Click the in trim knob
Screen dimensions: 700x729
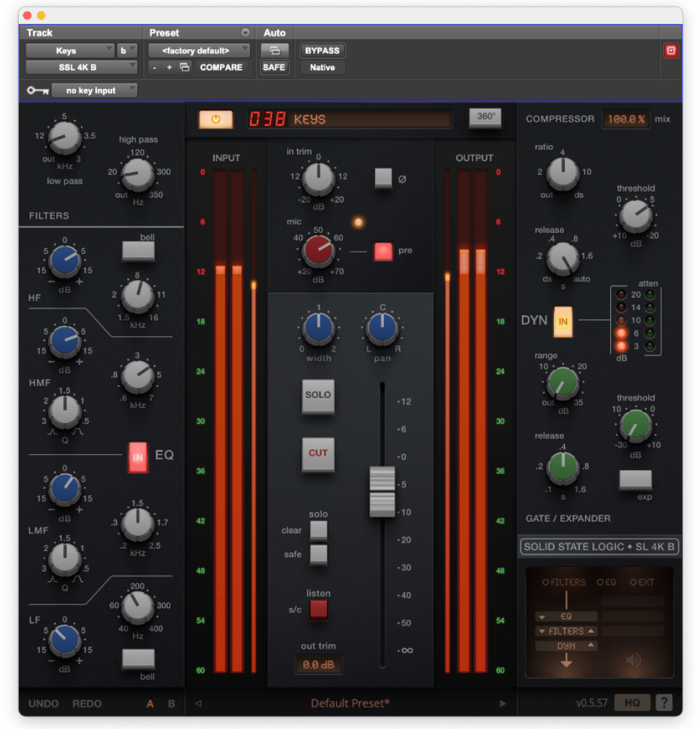coord(318,178)
